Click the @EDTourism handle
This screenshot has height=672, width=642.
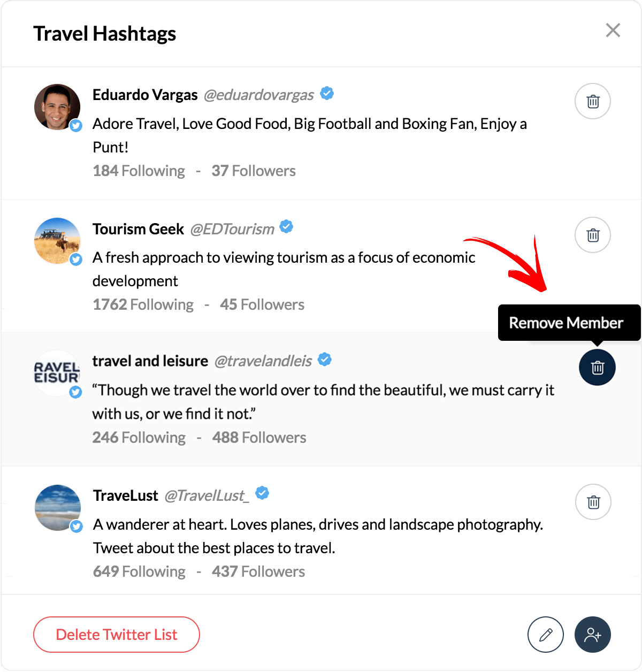tap(232, 229)
